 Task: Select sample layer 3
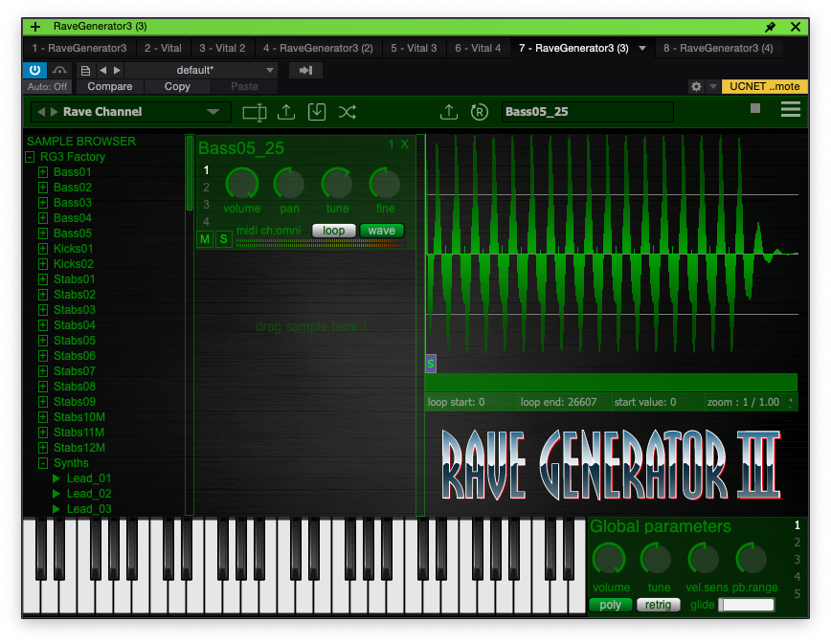(206, 205)
